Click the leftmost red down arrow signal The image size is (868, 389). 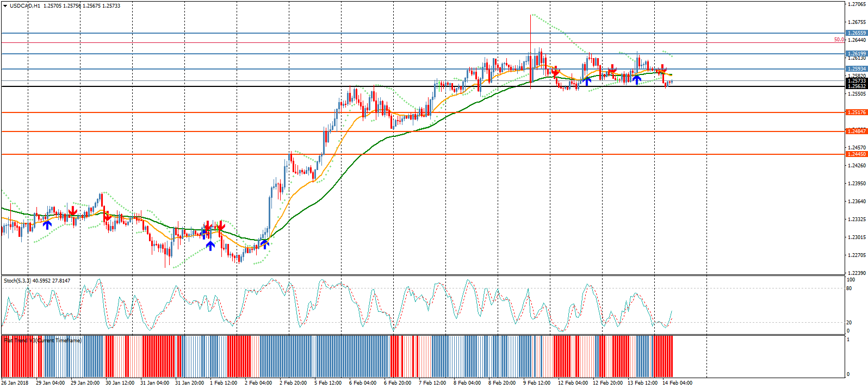click(72, 211)
